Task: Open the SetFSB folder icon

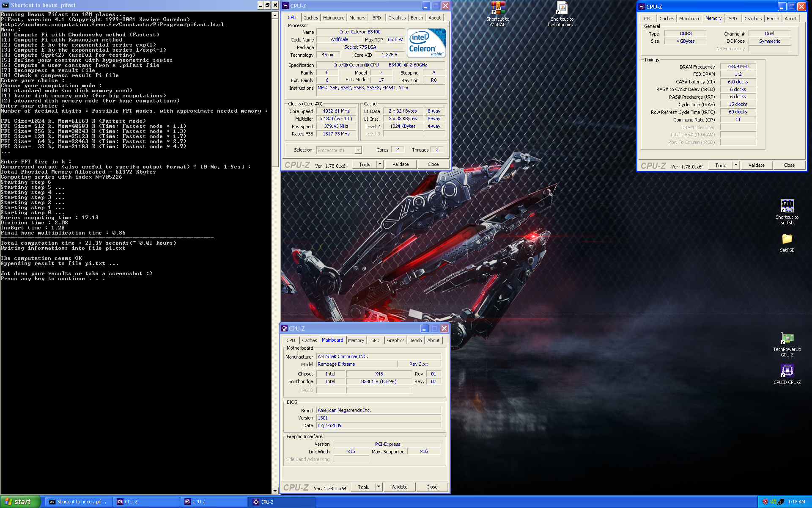Action: coord(787,243)
